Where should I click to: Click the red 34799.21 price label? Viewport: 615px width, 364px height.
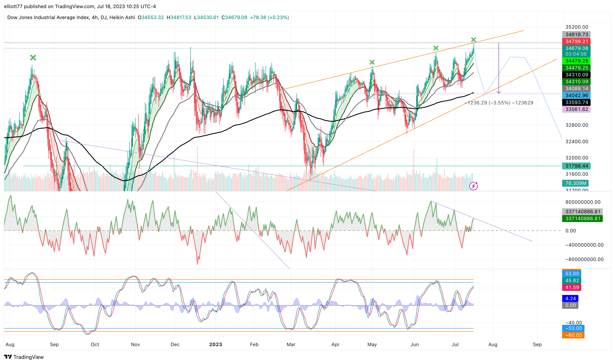[x=576, y=41]
